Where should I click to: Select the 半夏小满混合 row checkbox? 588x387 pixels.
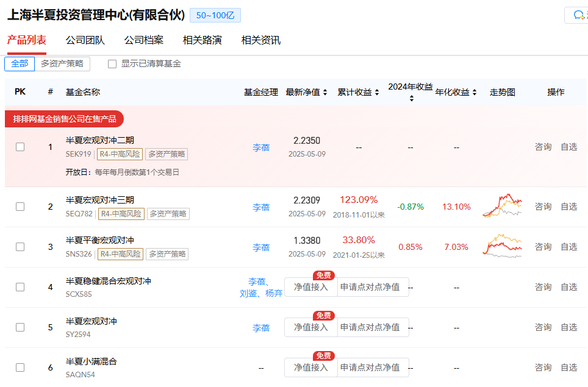(20, 367)
